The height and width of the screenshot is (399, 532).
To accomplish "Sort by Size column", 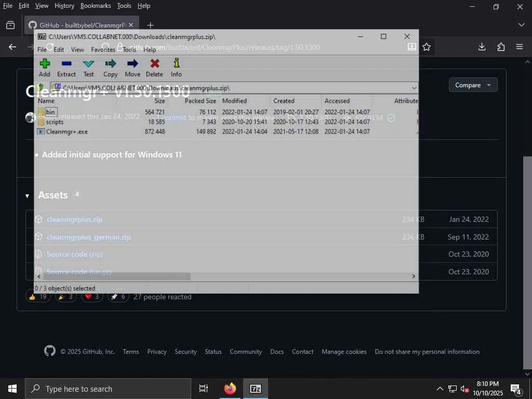I will coord(159,101).
